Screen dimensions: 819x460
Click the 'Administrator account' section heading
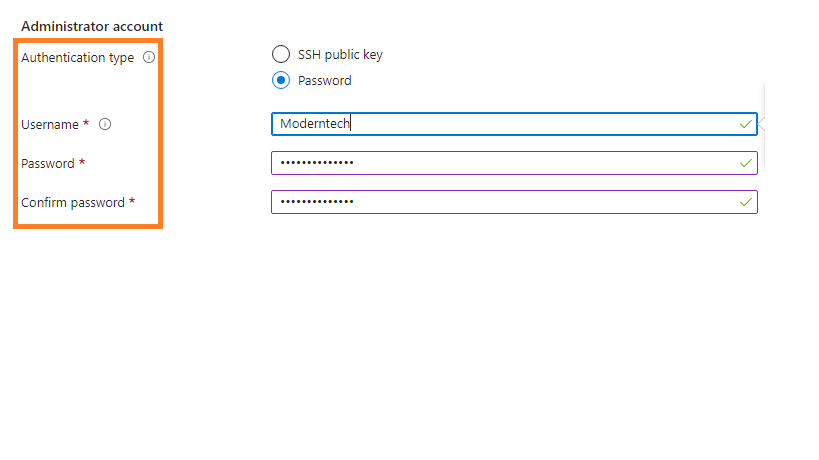point(92,25)
